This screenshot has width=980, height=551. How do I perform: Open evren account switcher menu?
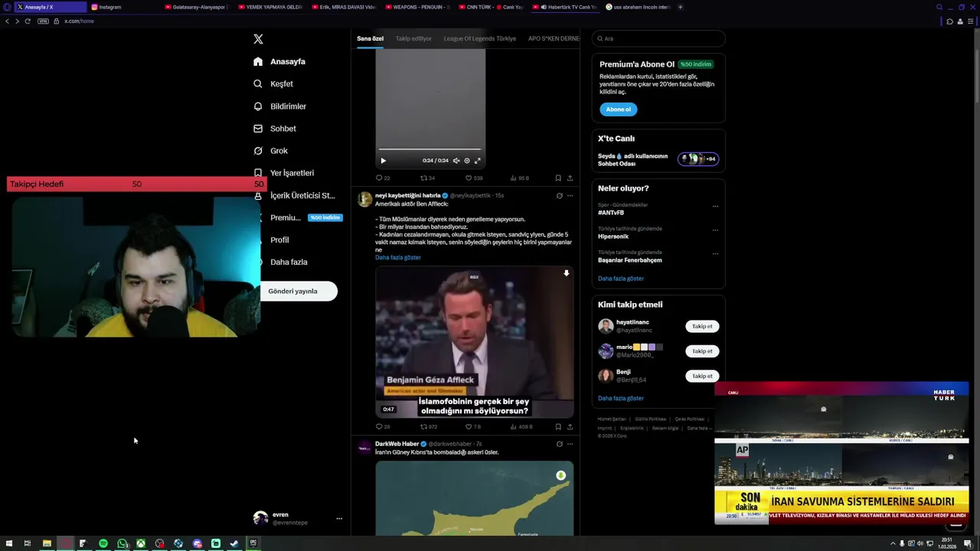[x=298, y=518]
